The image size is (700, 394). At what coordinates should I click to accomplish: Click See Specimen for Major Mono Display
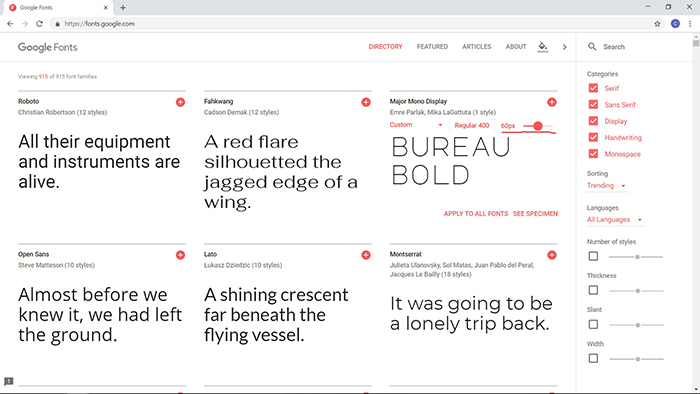tap(535, 214)
